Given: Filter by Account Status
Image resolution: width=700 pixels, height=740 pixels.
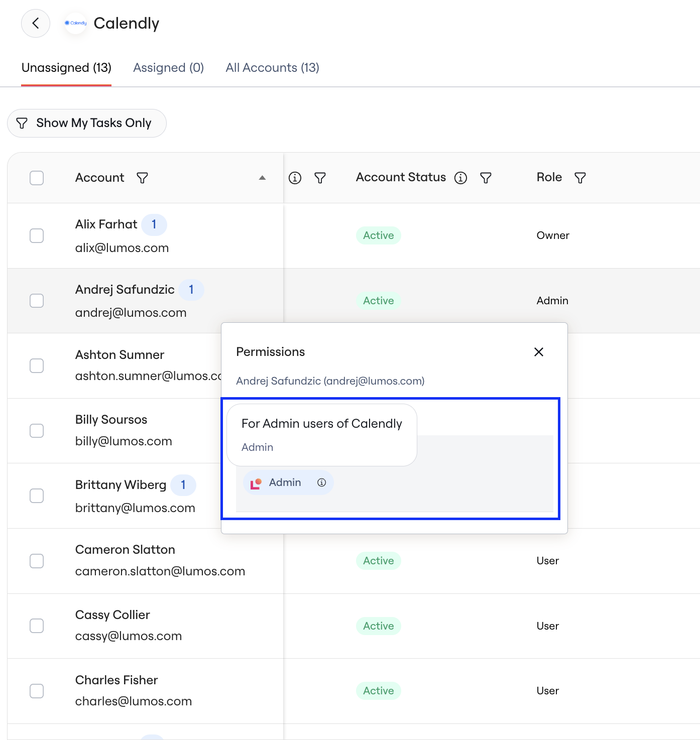Looking at the screenshot, I should (486, 178).
